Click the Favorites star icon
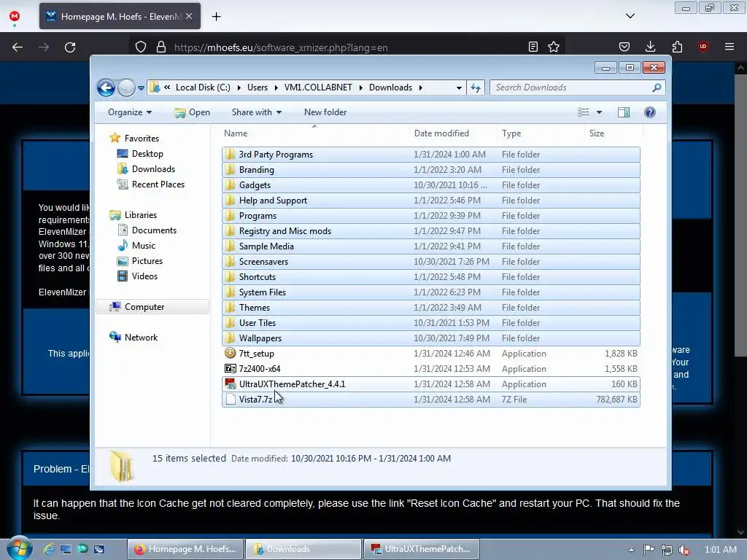Viewport: 747px width, 560px height. pos(115,138)
